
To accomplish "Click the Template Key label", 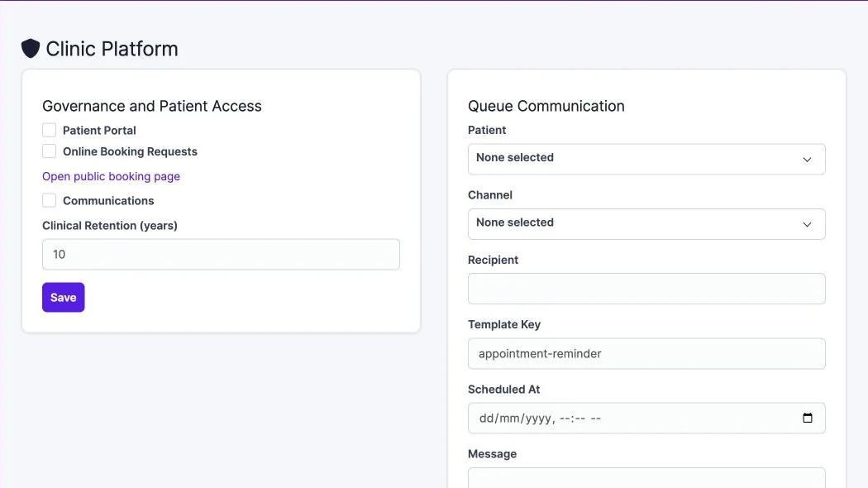I will tap(503, 324).
